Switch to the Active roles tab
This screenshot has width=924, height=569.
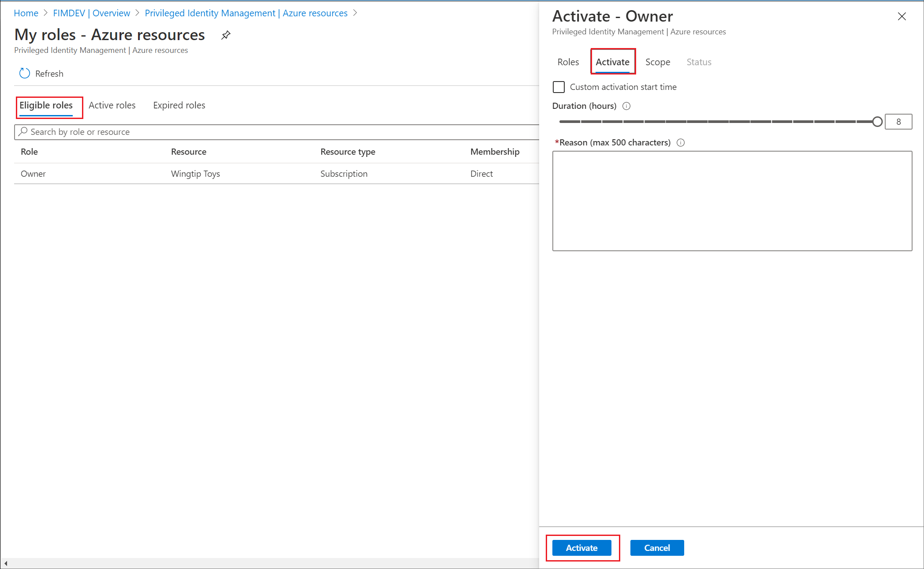tap(112, 105)
